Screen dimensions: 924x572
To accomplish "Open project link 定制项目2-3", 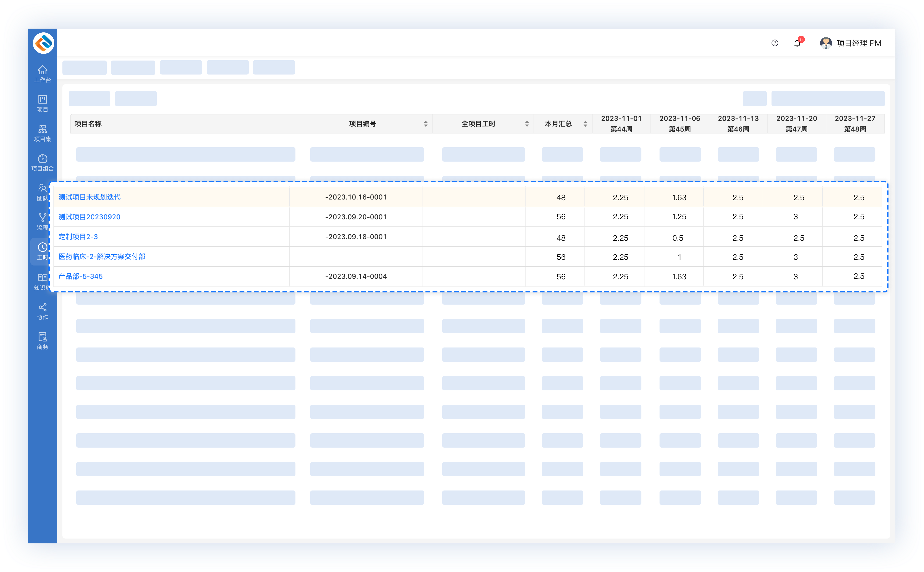I will (78, 237).
